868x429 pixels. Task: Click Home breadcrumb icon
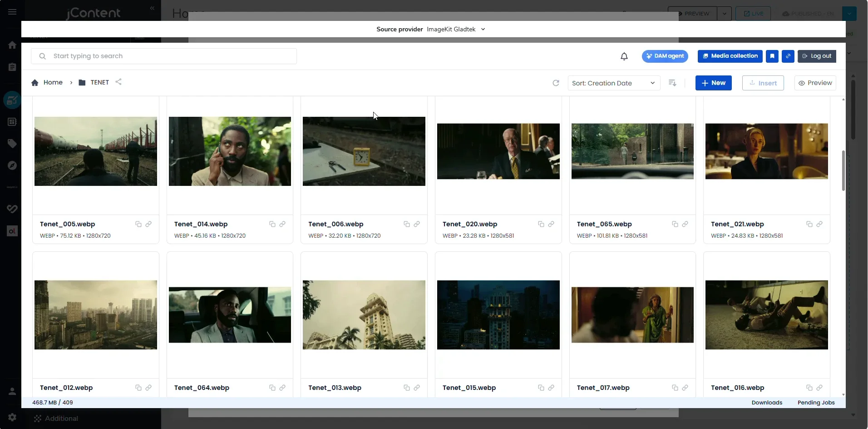pos(35,83)
